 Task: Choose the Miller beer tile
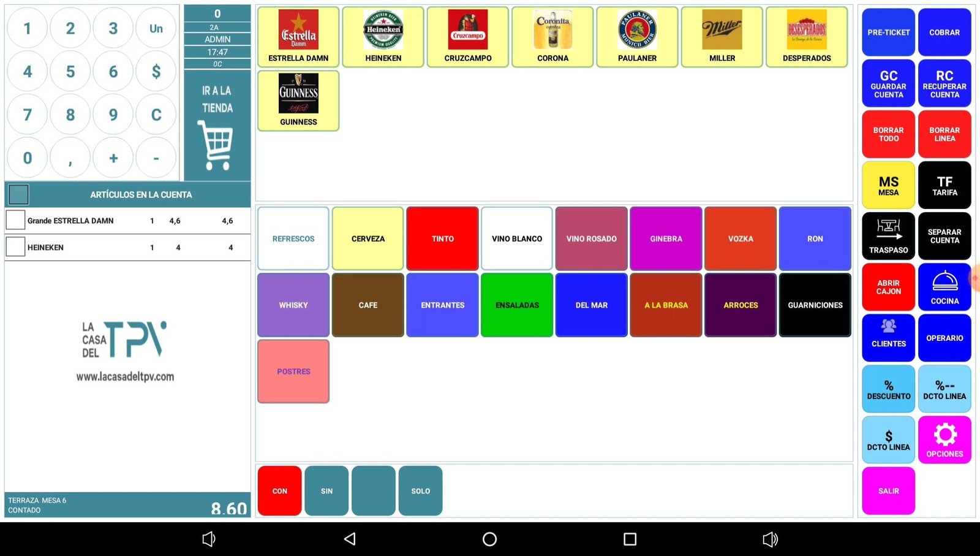722,37
